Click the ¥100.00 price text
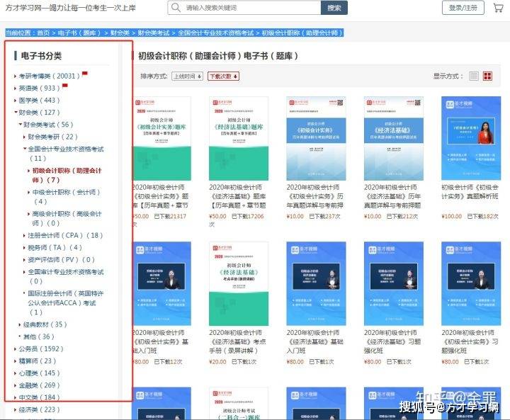This screenshot has width=510, height=420. [452, 216]
